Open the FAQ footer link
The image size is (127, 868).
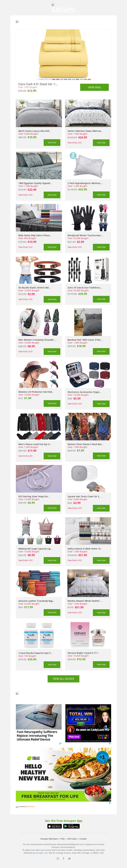click(63, 839)
